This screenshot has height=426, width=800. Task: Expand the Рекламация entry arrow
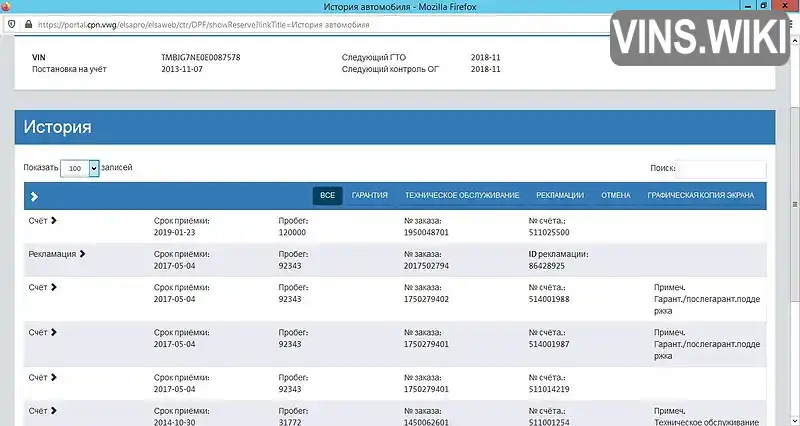click(82, 254)
